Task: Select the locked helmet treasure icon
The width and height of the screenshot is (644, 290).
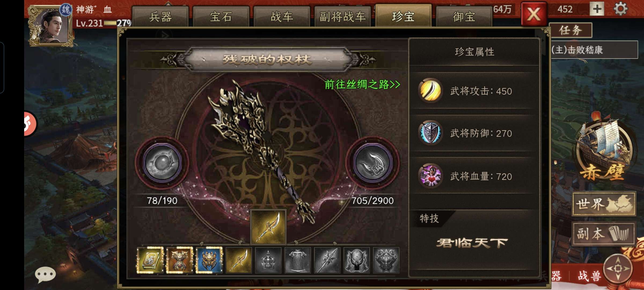Action: 357,260
